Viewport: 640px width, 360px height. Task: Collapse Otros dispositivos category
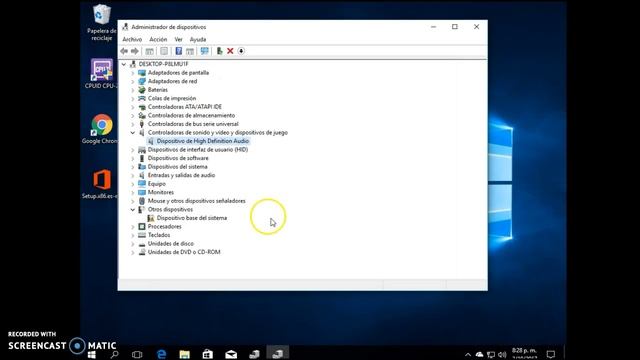(133, 209)
